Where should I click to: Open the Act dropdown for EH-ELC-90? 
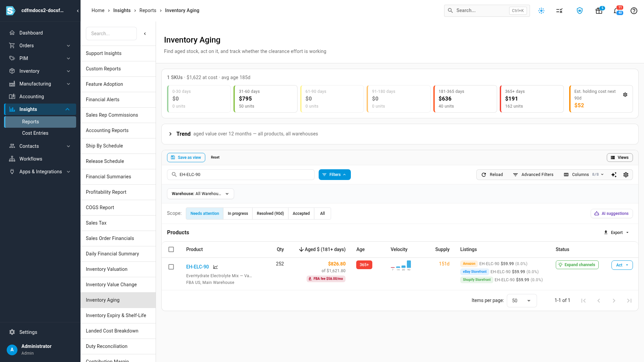(x=622, y=265)
